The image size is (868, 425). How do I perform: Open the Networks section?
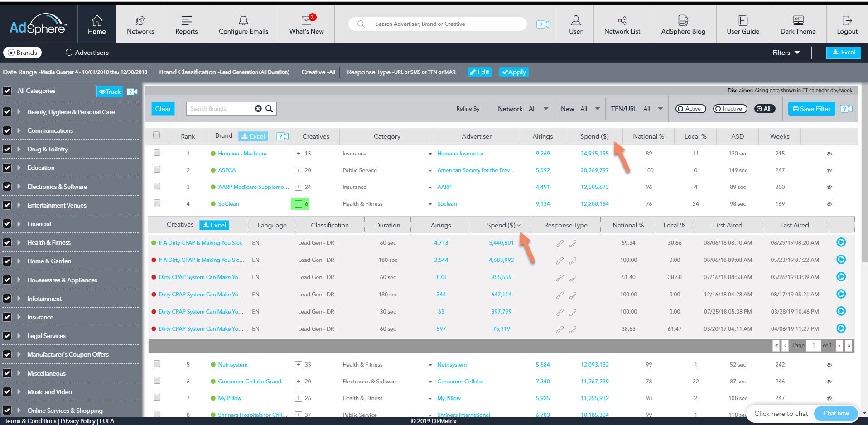[x=140, y=25]
